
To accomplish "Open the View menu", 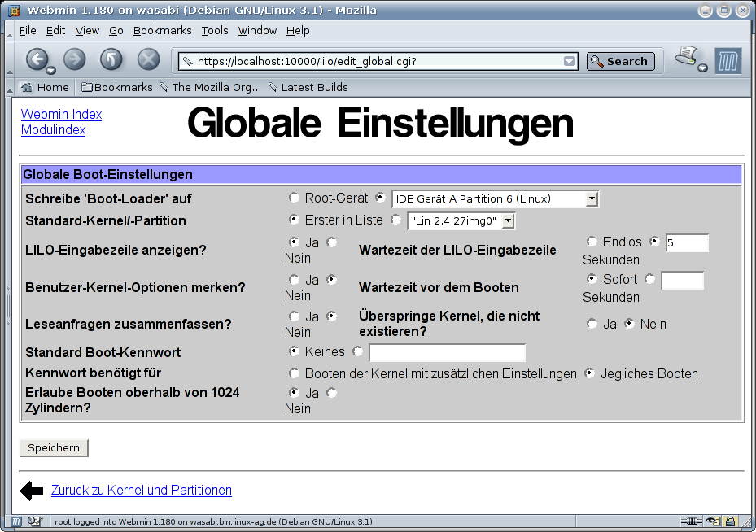I will (87, 30).
